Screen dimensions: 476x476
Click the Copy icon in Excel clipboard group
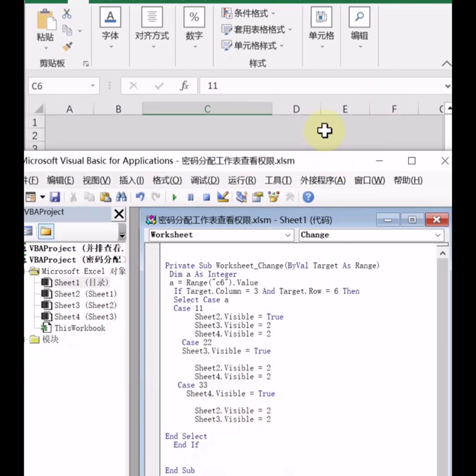[67, 30]
